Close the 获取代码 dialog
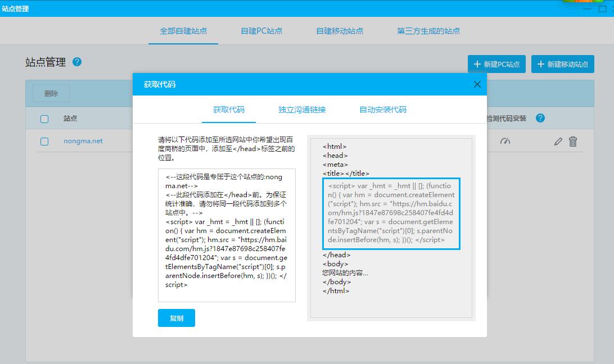 [x=477, y=84]
